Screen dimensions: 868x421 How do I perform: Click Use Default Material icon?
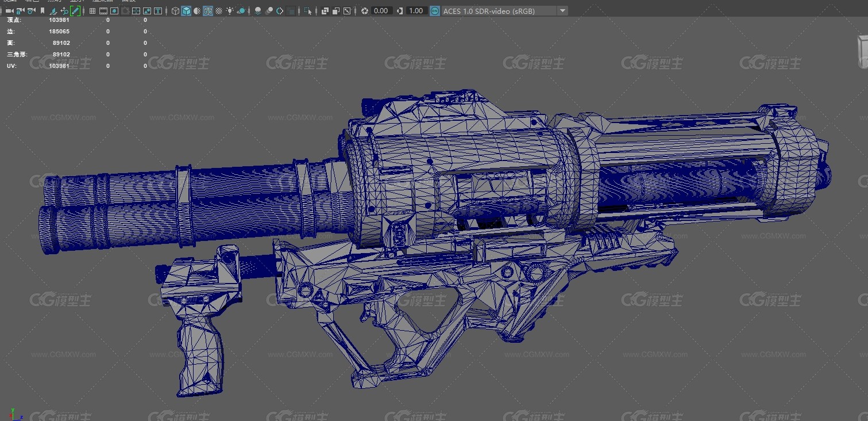point(197,11)
